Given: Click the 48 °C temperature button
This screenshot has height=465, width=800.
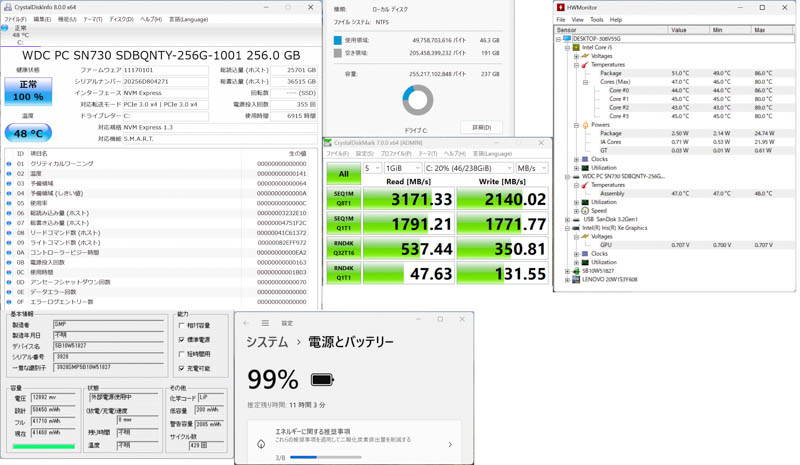Looking at the screenshot, I should point(29,133).
